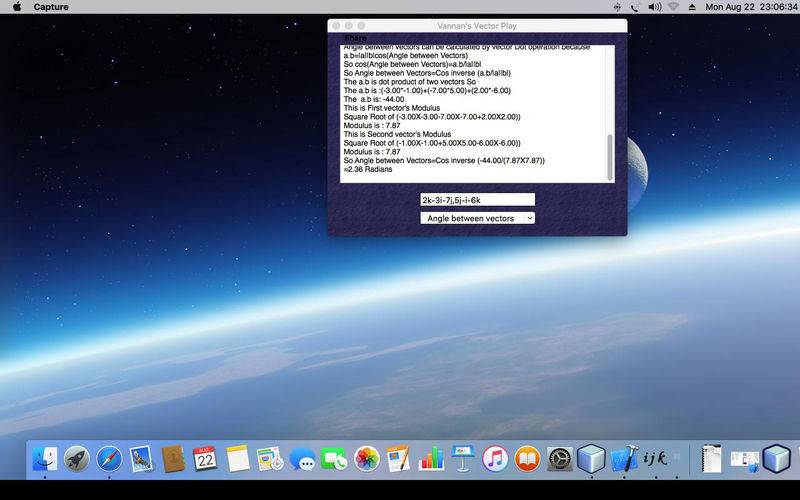Open Finder from the Dock
The width and height of the screenshot is (800, 500).
[x=45, y=459]
